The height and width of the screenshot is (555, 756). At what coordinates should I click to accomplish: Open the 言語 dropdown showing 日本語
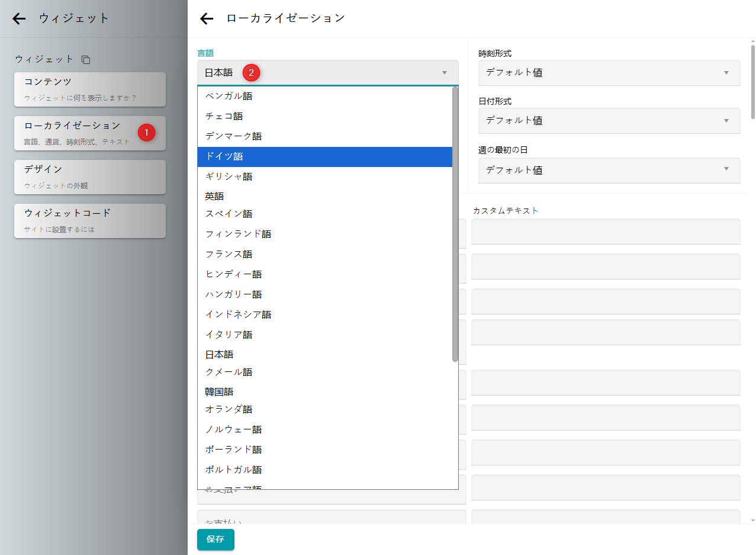tap(327, 73)
